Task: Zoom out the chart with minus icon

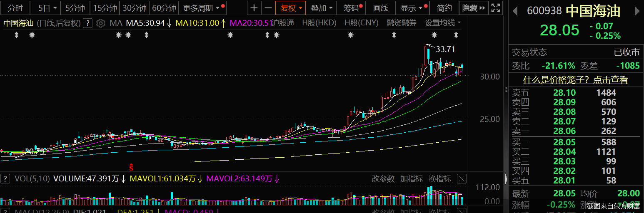Action: point(268,8)
